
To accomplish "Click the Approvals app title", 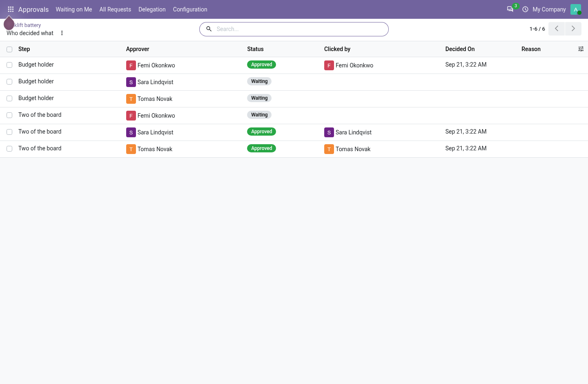I will (33, 9).
